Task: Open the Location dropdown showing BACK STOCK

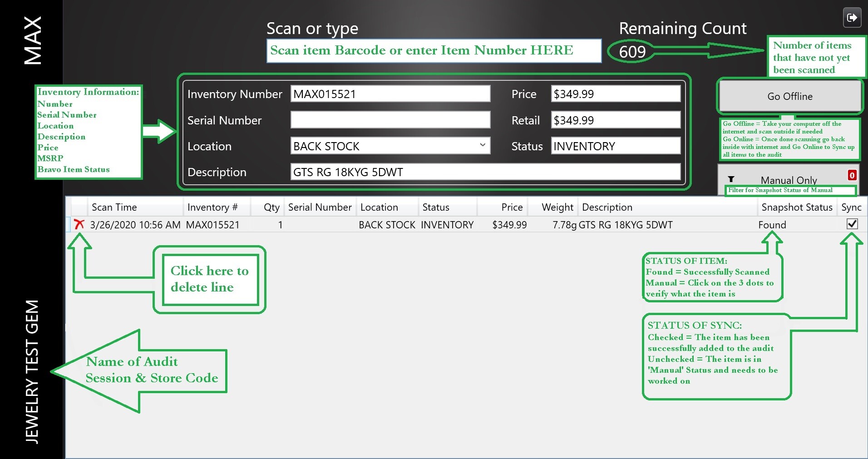Action: pos(482,146)
